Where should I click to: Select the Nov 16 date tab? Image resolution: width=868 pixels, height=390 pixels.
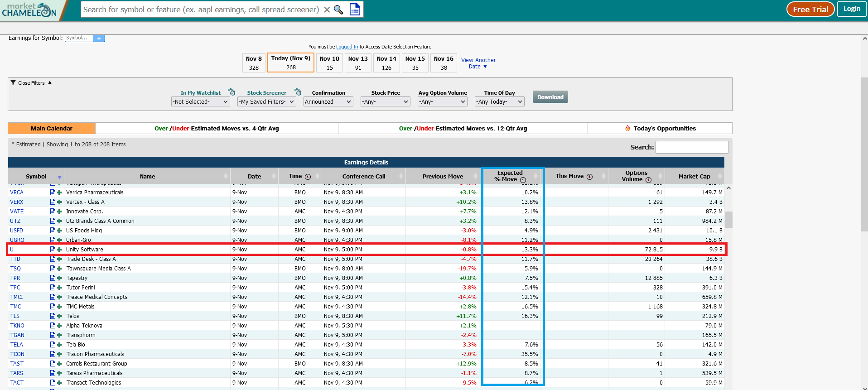(x=444, y=63)
